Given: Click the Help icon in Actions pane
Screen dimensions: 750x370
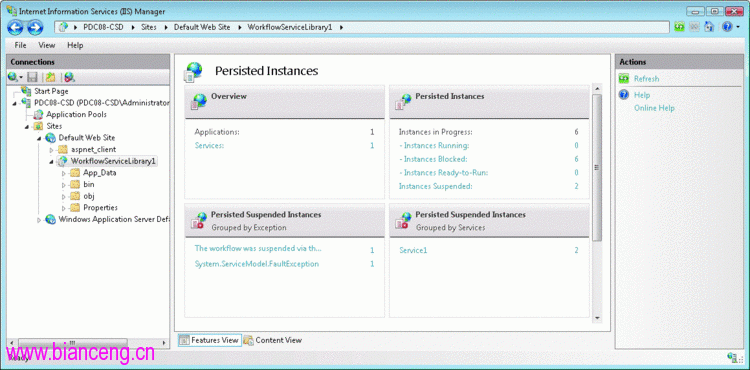Looking at the screenshot, I should click(624, 95).
